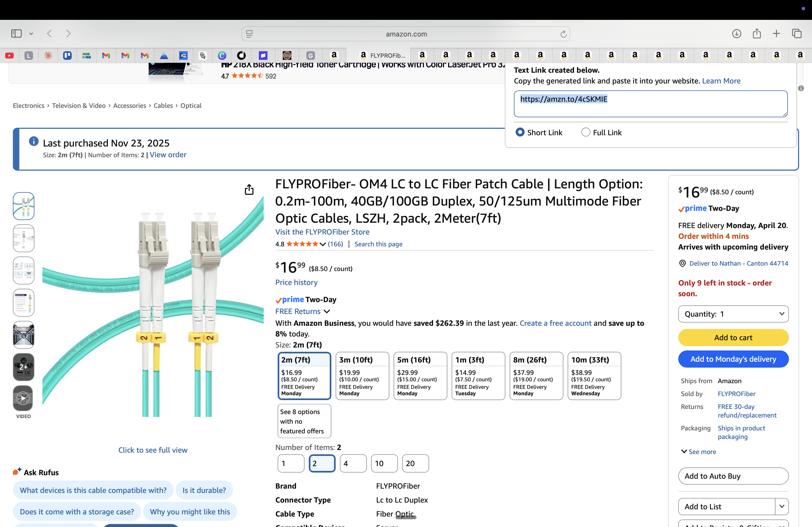Viewport: 812px width, 527px height.
Task: Navigate to Television & Video breadcrumb
Action: (79, 105)
